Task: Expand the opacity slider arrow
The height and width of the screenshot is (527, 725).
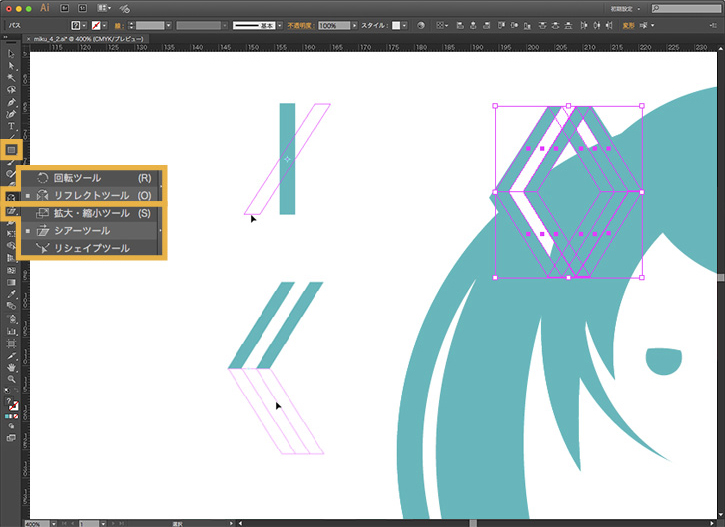Action: [355, 25]
